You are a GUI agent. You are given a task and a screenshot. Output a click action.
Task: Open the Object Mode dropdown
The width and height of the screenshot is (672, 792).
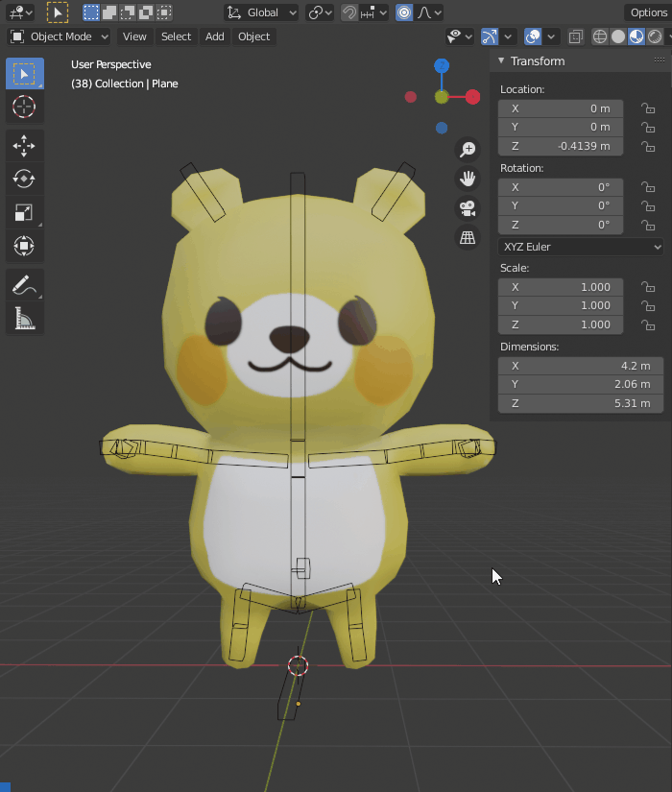tap(60, 36)
